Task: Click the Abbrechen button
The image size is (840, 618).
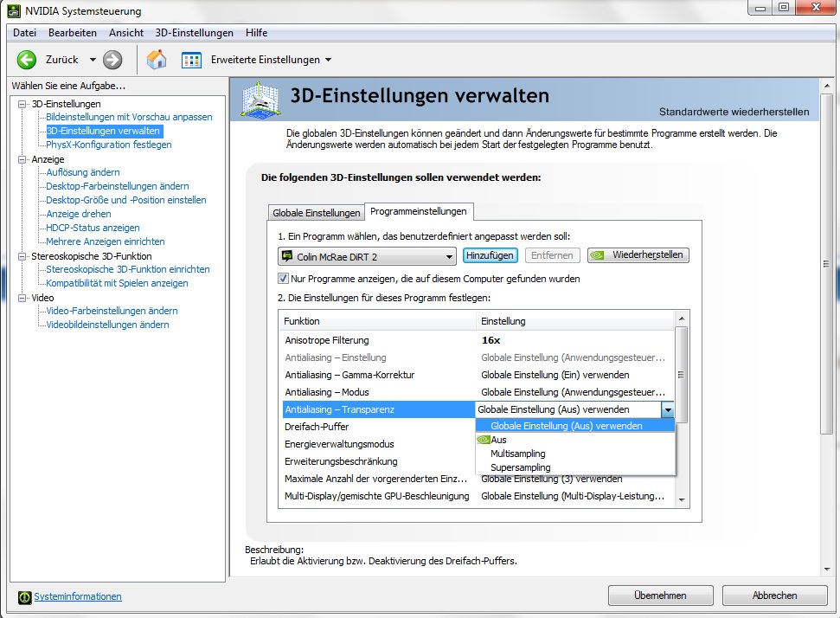Action: pyautogui.click(x=774, y=595)
